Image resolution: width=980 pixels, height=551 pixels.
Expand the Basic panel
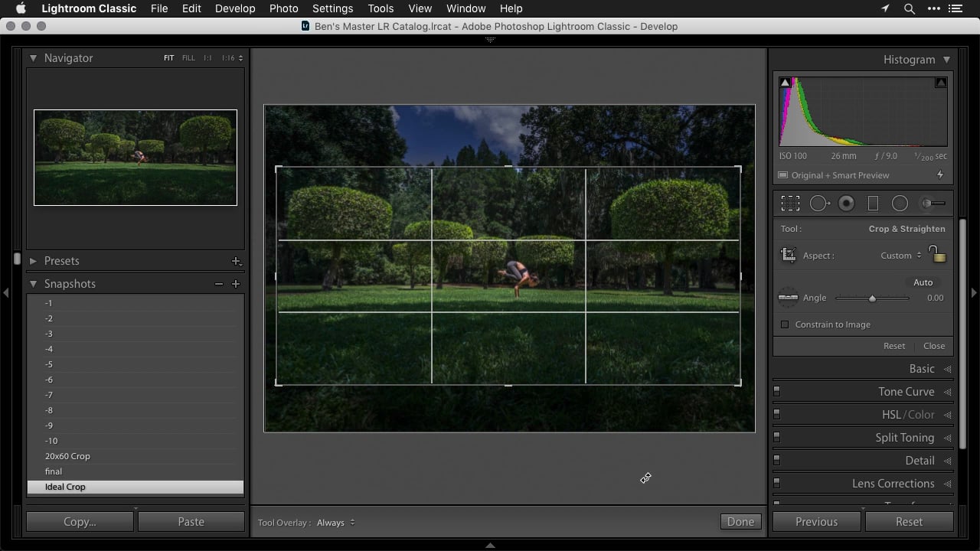(947, 369)
